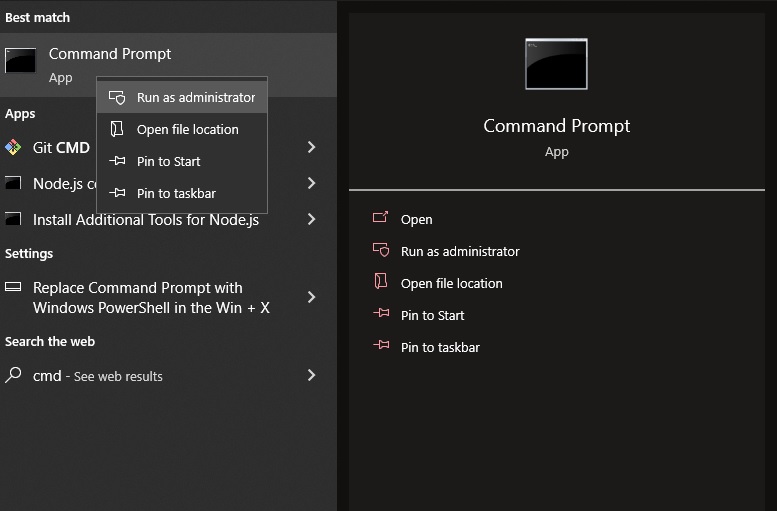
Task: Click the Open file location icon in context menu
Action: [x=117, y=130]
